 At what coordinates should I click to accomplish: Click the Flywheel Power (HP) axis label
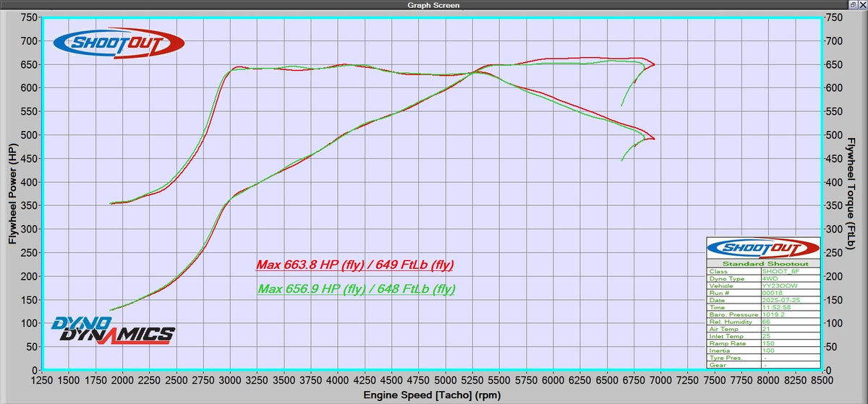[x=12, y=192]
